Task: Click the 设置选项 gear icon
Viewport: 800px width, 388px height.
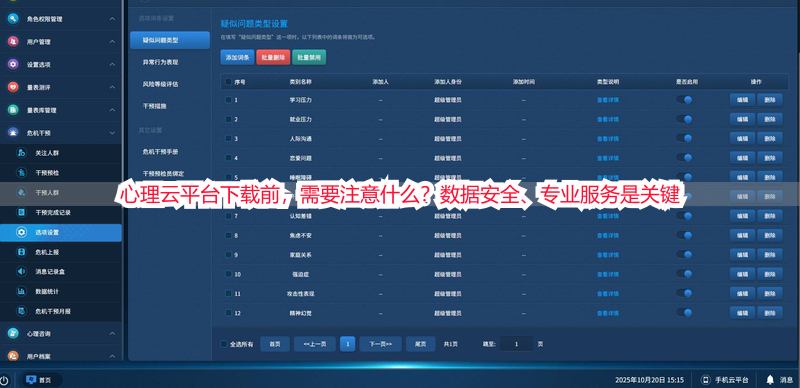Action: click(x=13, y=65)
